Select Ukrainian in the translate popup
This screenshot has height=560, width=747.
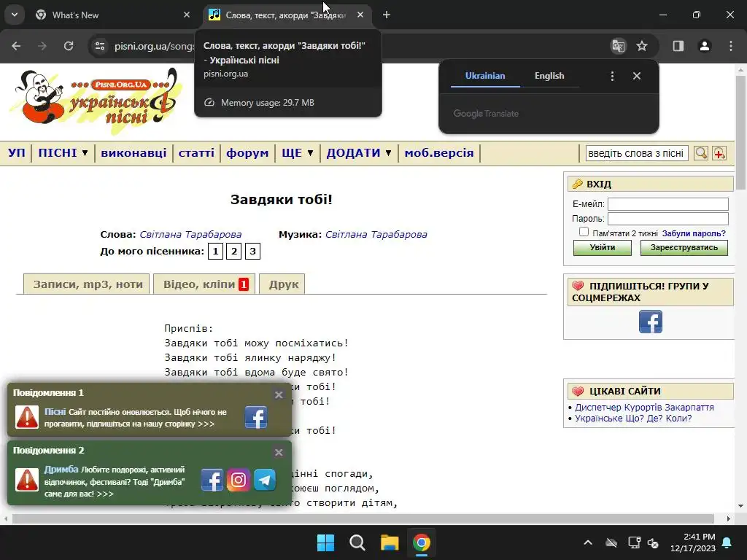[x=485, y=76]
